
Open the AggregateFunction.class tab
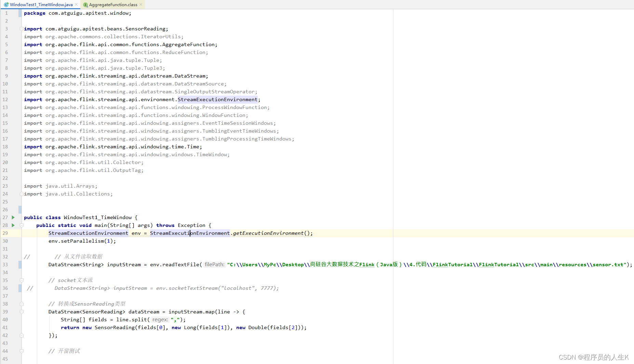coord(113,4)
